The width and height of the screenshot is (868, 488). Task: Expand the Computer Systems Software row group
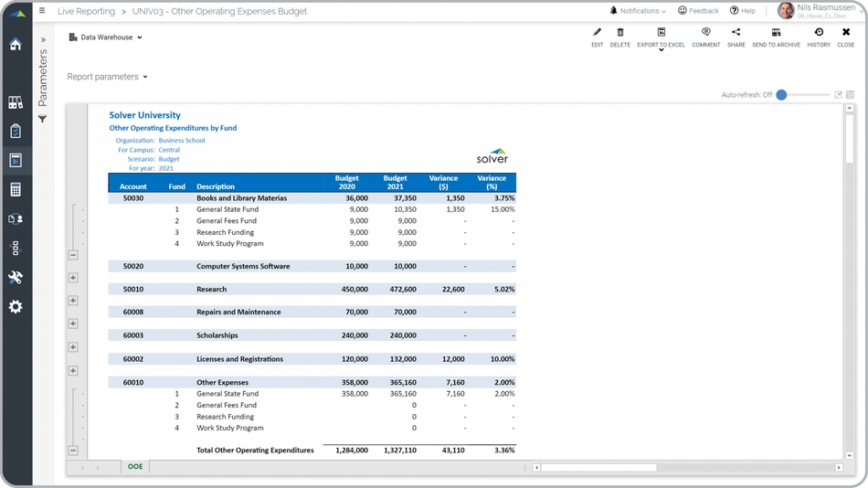click(73, 278)
